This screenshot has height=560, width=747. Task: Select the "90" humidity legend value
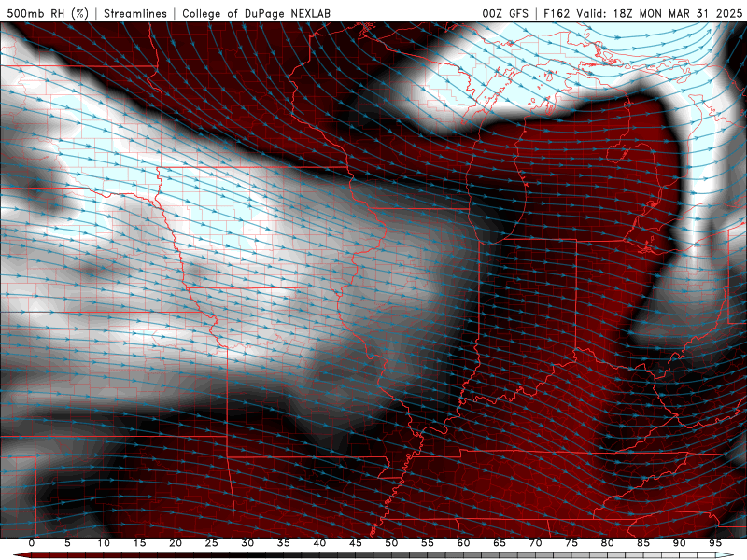pos(679,543)
